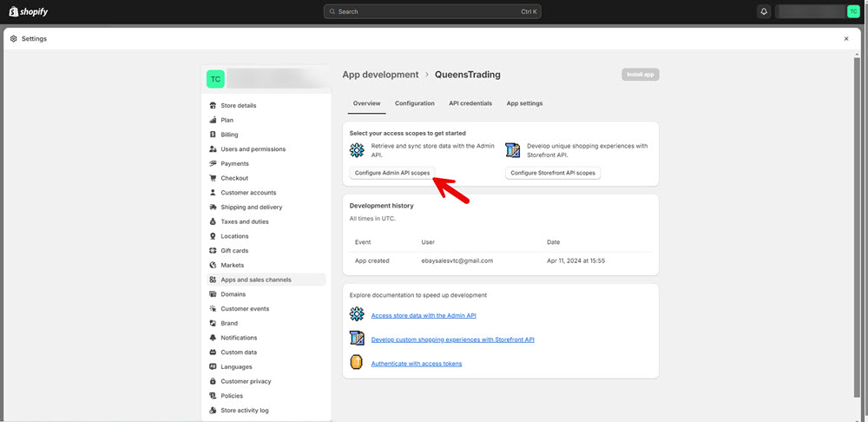
Task: Click the Checkout cart icon
Action: tap(213, 178)
